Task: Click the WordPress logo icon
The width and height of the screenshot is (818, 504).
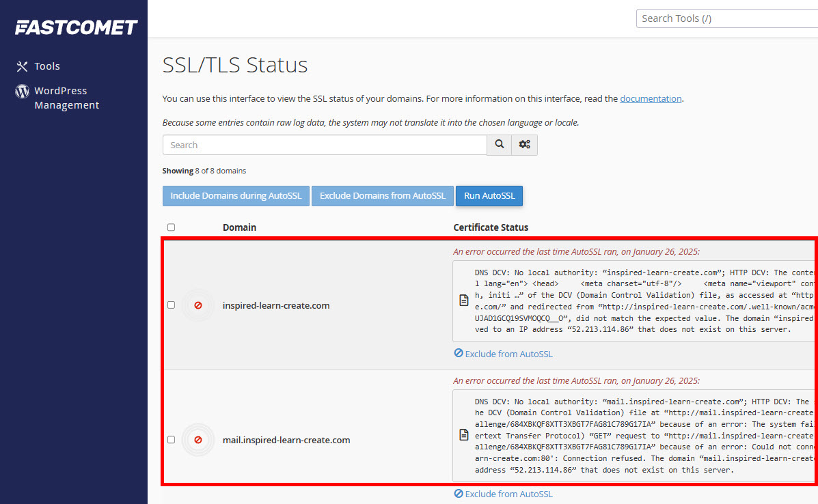Action: click(x=22, y=92)
